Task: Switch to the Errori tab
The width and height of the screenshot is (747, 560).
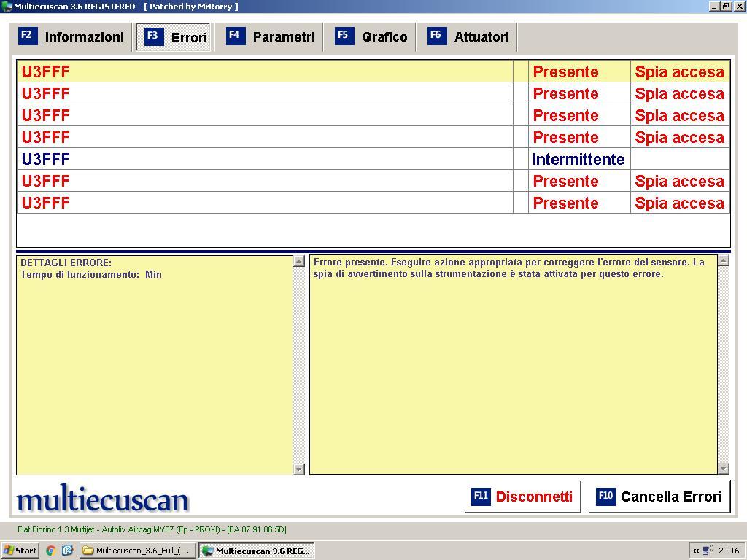Action: 176,37
